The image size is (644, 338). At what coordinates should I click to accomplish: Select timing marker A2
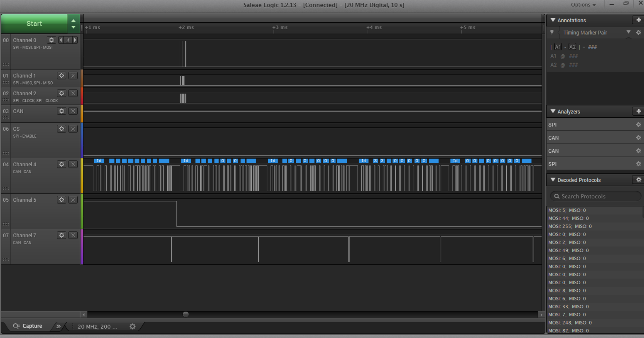(572, 47)
